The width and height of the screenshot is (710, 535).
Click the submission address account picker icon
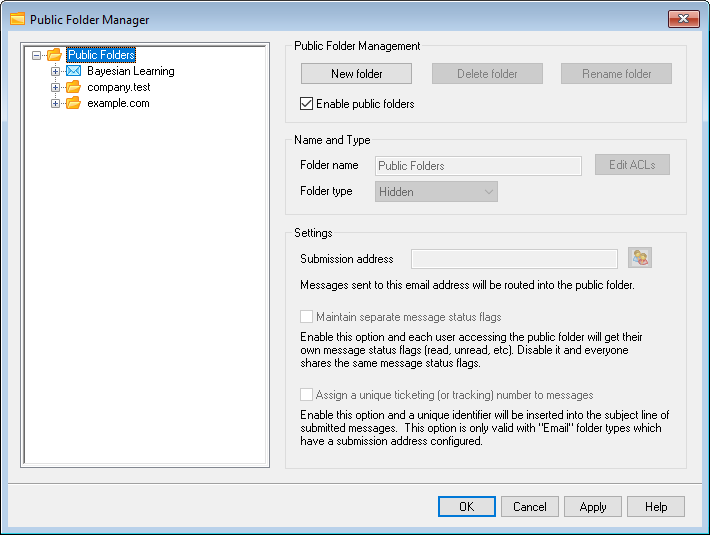tap(640, 259)
